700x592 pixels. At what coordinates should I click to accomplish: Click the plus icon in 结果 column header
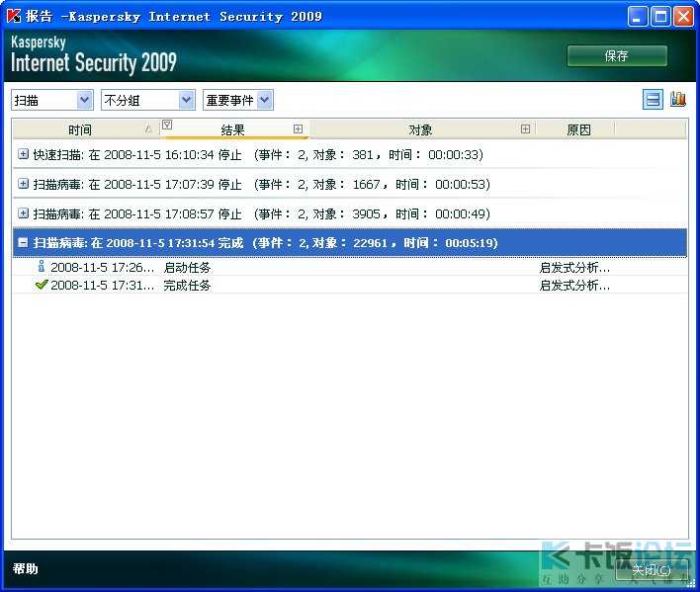[298, 128]
